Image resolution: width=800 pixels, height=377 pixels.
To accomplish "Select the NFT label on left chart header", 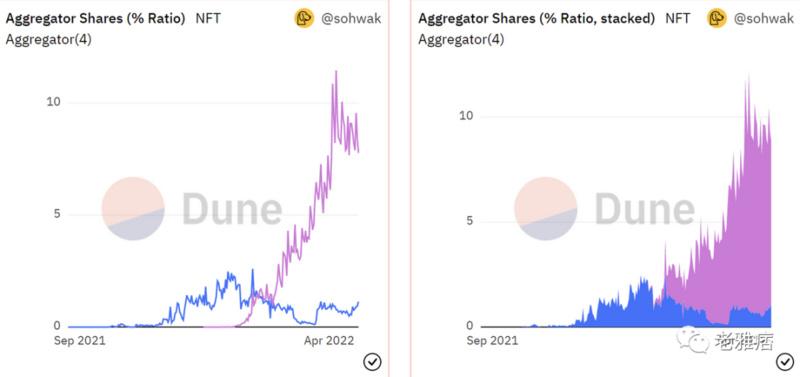I will point(208,19).
